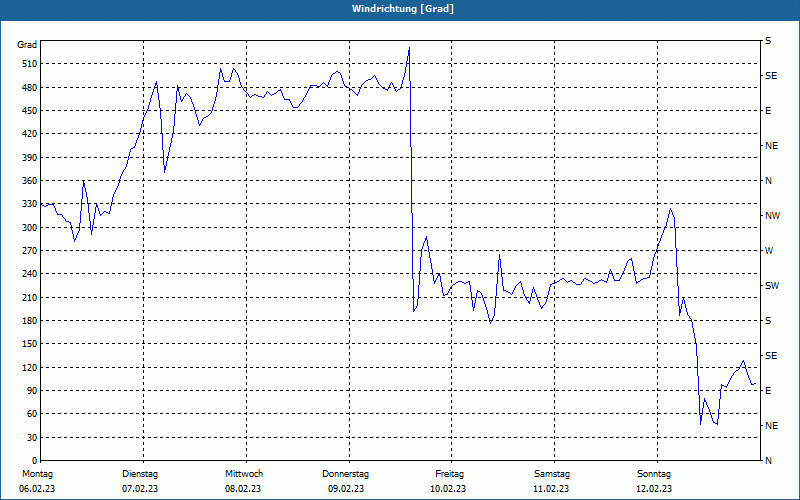This screenshot has height=500, width=800.
Task: Click the date 08.02.23
Action: point(243,489)
